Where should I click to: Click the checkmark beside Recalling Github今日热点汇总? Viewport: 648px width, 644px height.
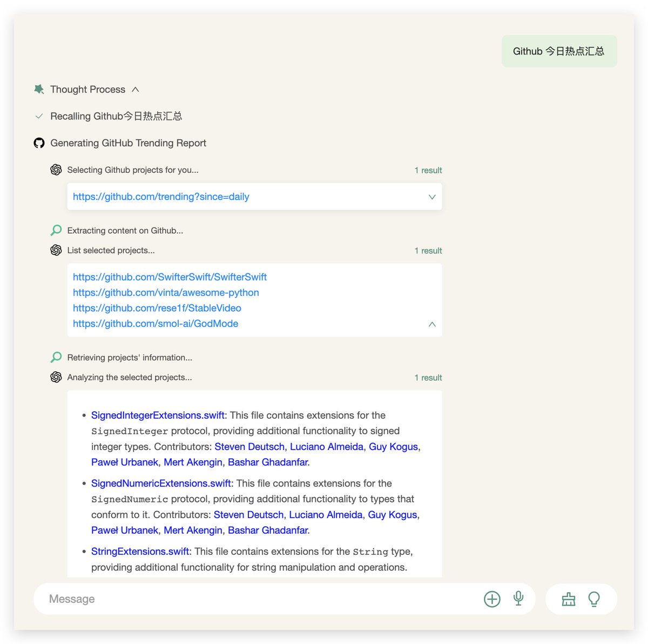click(x=38, y=116)
